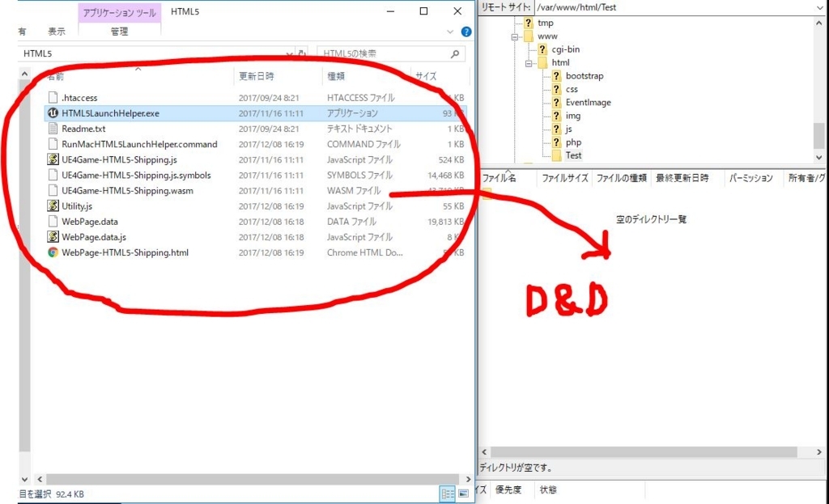Click the 2017/12/08 16:19 date of Utility.js
The width and height of the screenshot is (829, 504).
click(271, 206)
